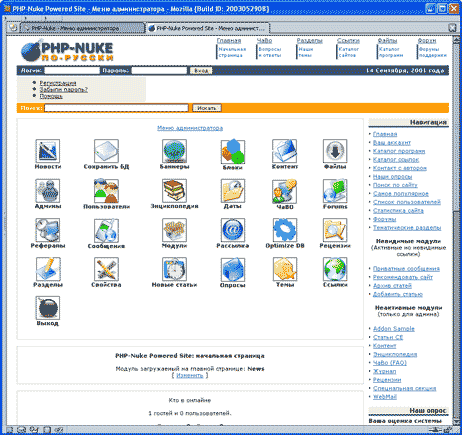462x435 pixels.
Task: Open the ЧаВО admin icon
Action: point(284,191)
